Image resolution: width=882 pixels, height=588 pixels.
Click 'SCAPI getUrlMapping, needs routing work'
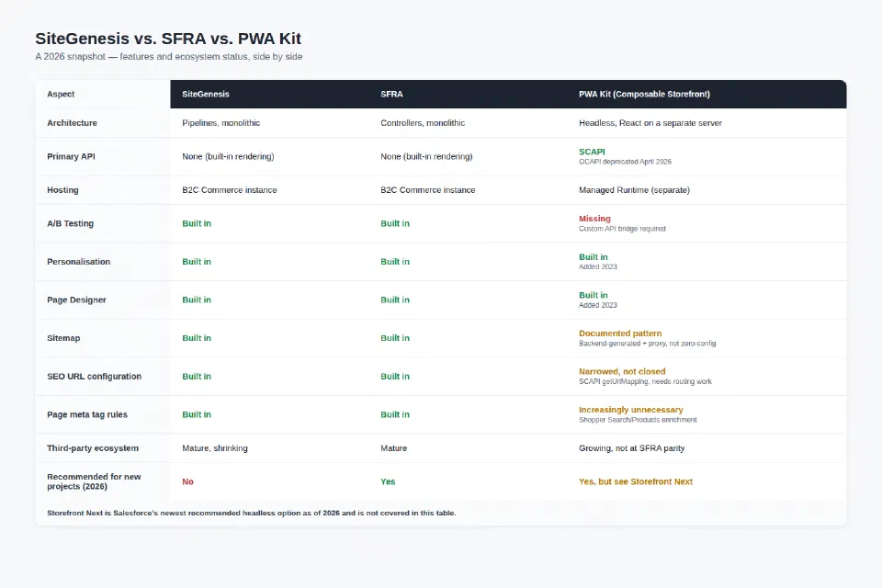pyautogui.click(x=645, y=381)
